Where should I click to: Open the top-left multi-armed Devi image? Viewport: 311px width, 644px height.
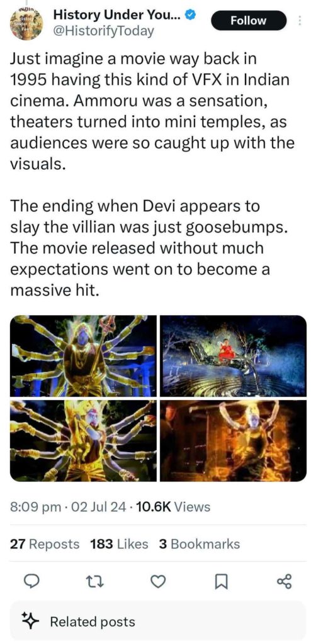[x=84, y=356]
